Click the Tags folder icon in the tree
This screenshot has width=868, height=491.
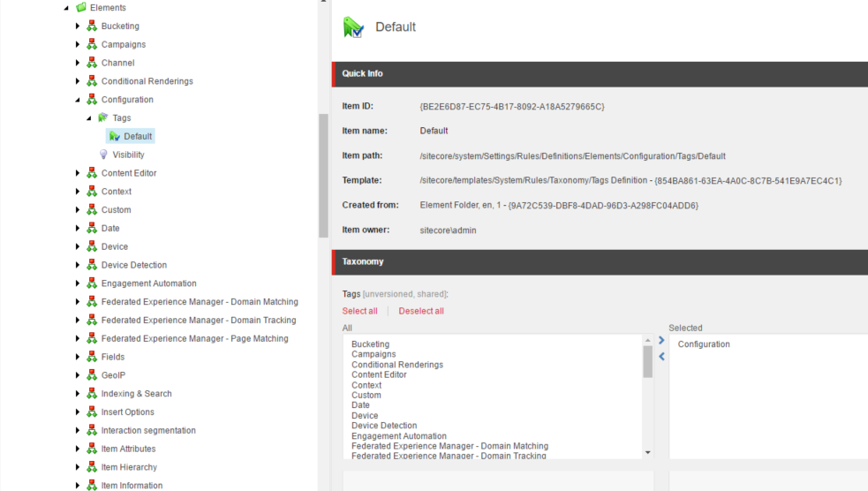tap(103, 118)
